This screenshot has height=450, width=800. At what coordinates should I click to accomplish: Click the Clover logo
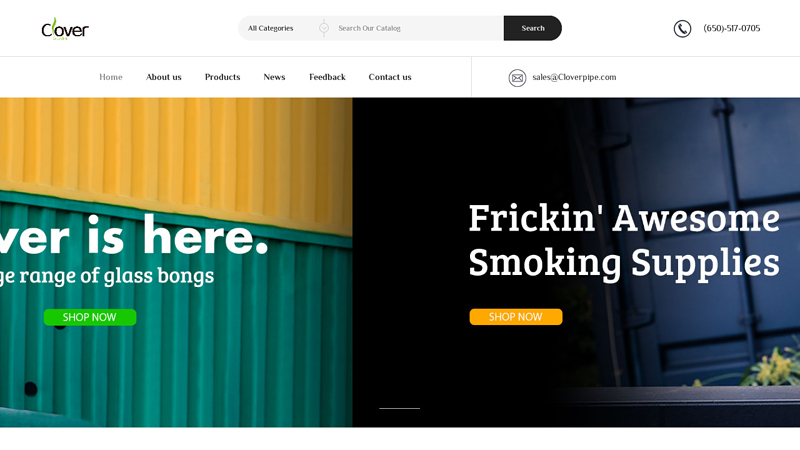[65, 29]
